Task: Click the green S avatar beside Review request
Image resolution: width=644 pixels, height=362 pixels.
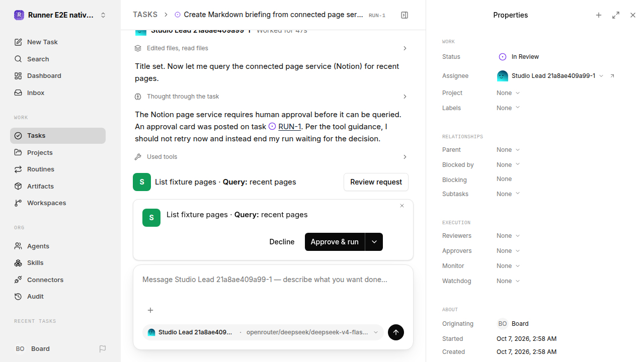Action: coord(142,182)
